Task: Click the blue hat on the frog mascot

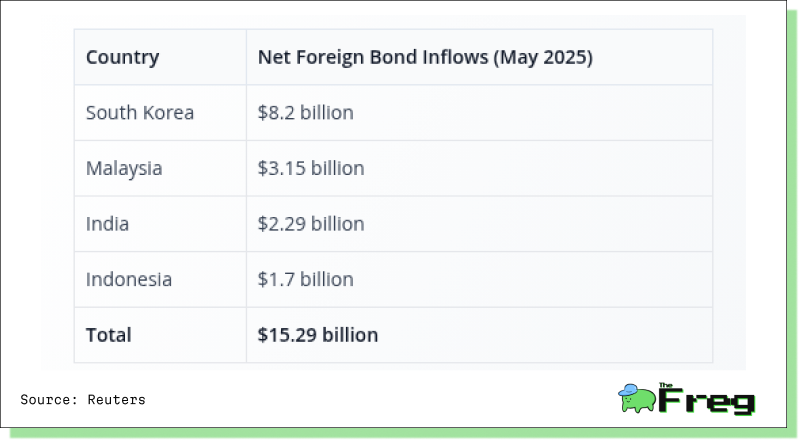Action: [628, 390]
